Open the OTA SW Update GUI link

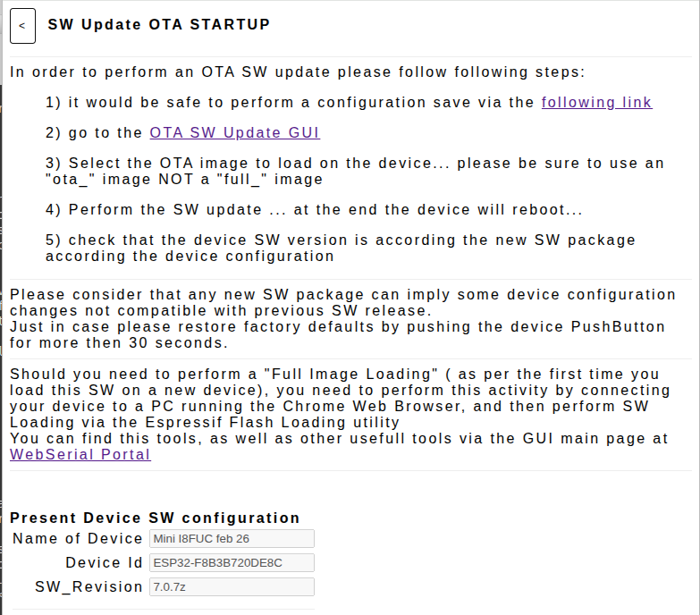(x=234, y=133)
